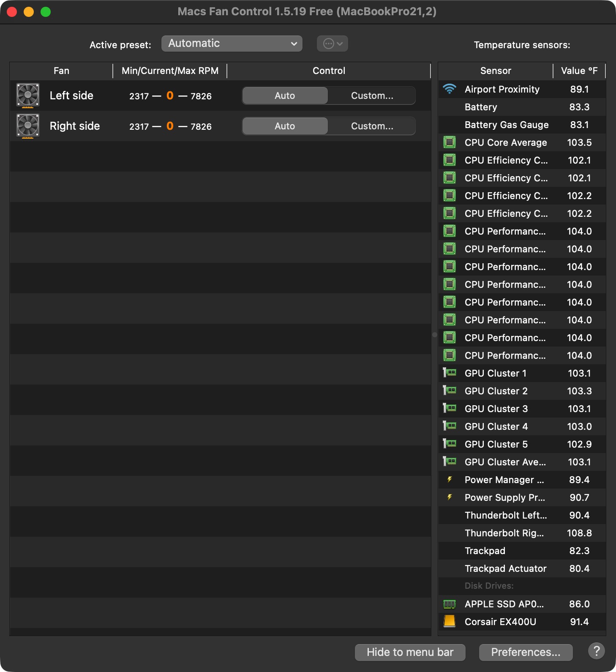The image size is (616, 672).
Task: Click the Temperature sensors heading
Action: (522, 45)
